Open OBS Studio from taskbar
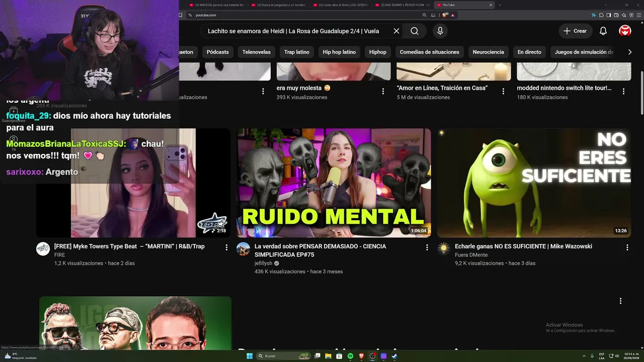The width and height of the screenshot is (644, 362). click(372, 356)
